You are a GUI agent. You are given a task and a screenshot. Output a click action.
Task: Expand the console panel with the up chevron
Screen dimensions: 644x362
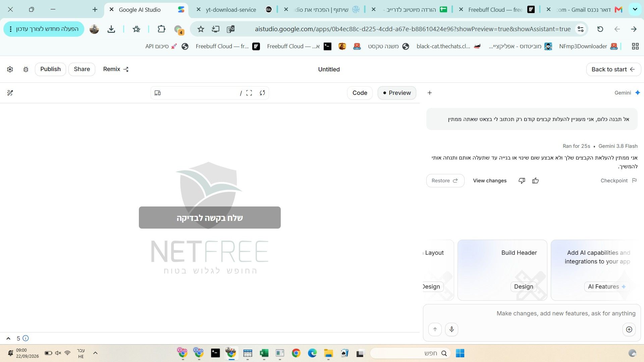pyautogui.click(x=8, y=338)
